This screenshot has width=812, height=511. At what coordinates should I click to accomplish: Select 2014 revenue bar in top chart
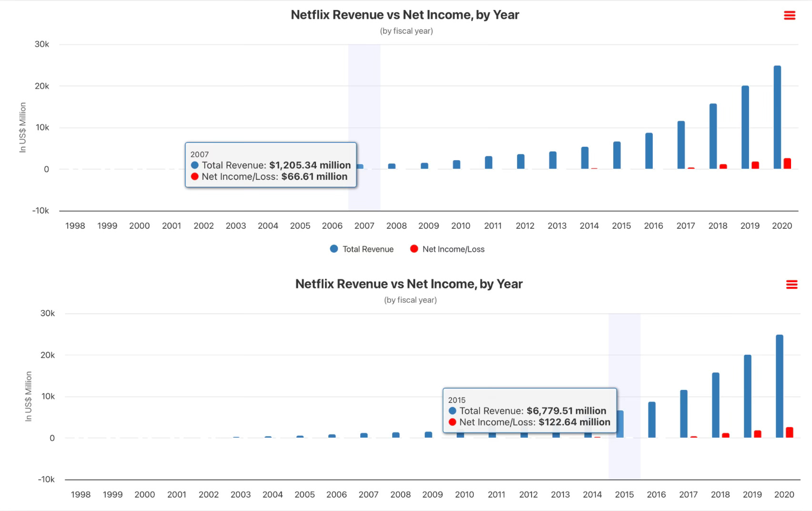[x=585, y=158]
